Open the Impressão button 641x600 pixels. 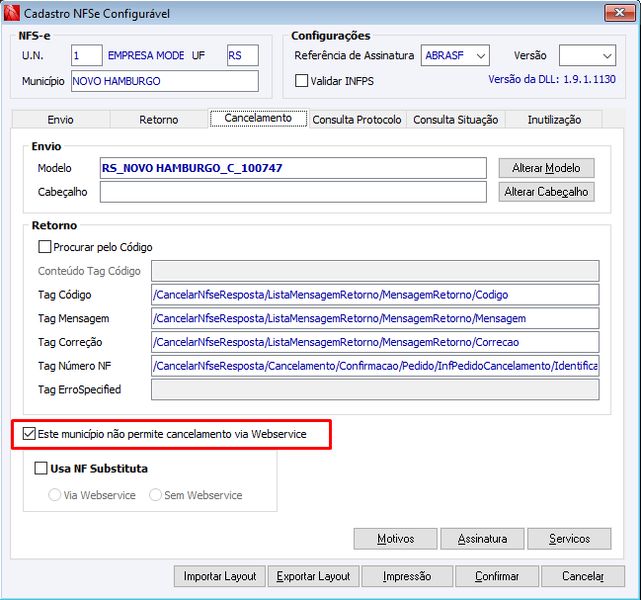pos(407,576)
